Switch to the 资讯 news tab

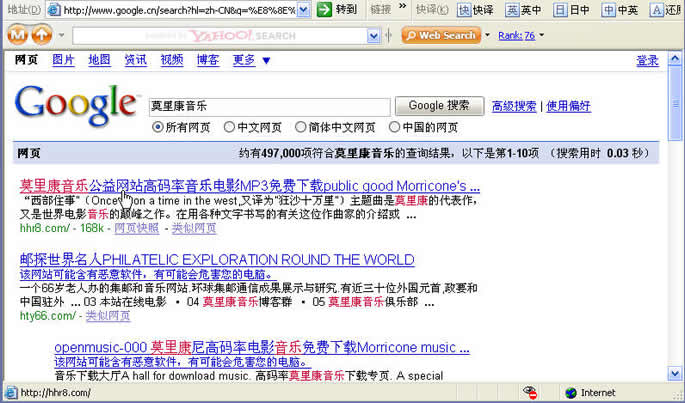click(x=135, y=59)
